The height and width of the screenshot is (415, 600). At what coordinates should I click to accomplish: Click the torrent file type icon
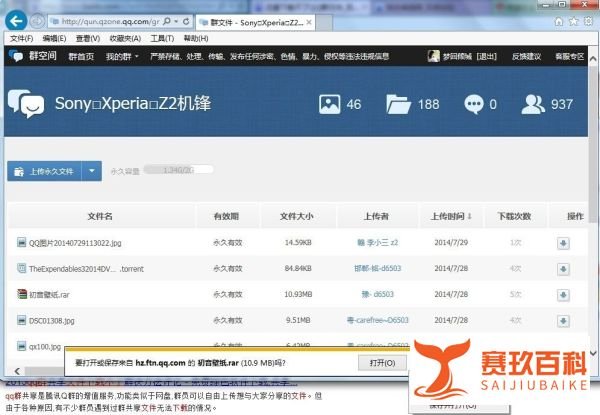click(x=21, y=268)
